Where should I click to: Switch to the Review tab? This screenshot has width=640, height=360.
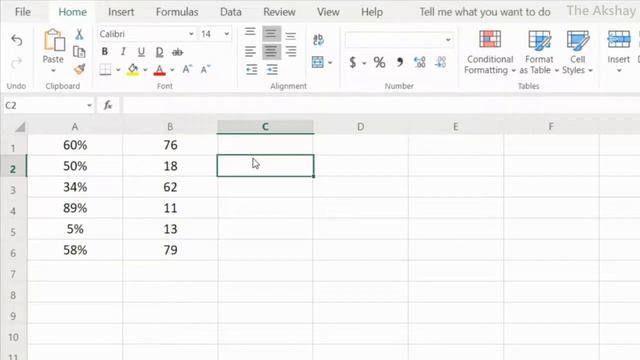[x=279, y=12]
